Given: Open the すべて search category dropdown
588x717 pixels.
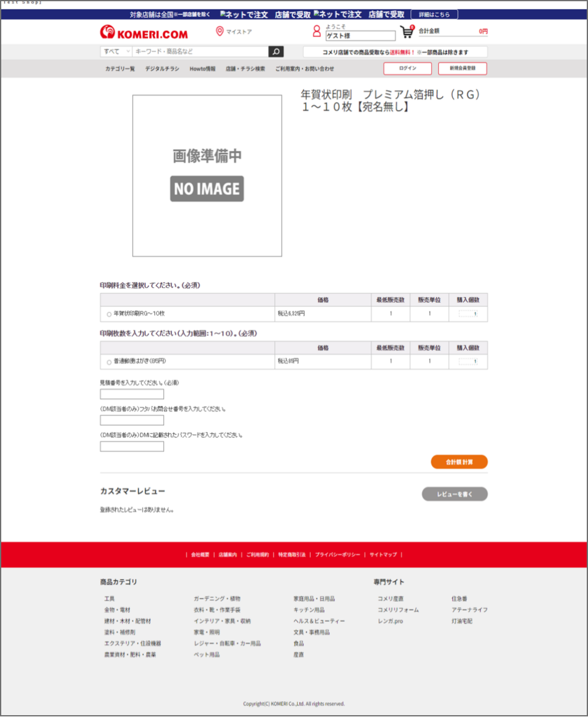Looking at the screenshot, I should [116, 52].
